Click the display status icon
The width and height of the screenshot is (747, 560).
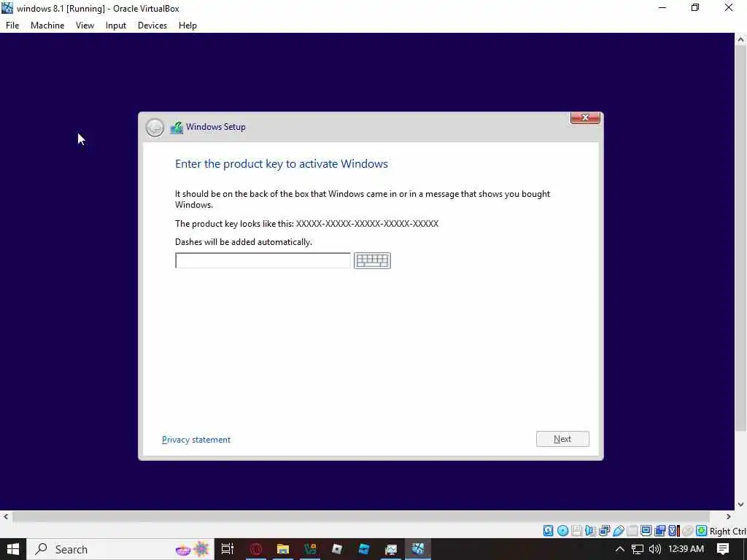point(646,531)
